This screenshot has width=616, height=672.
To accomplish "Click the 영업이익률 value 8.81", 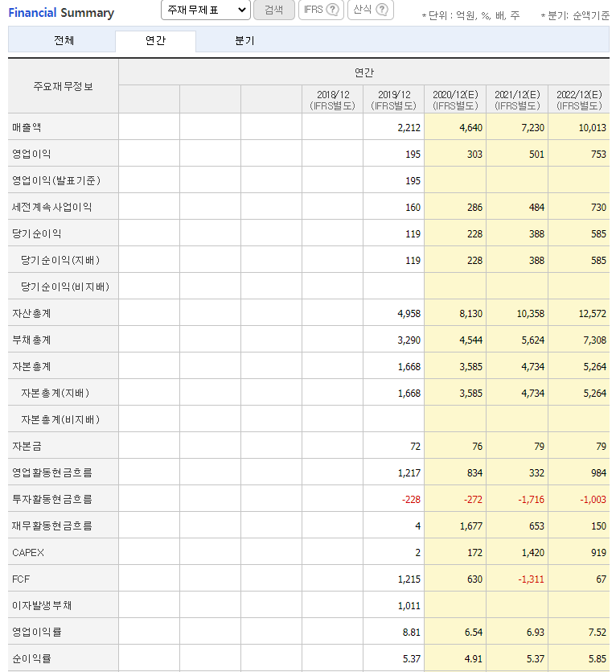I will (x=411, y=633).
